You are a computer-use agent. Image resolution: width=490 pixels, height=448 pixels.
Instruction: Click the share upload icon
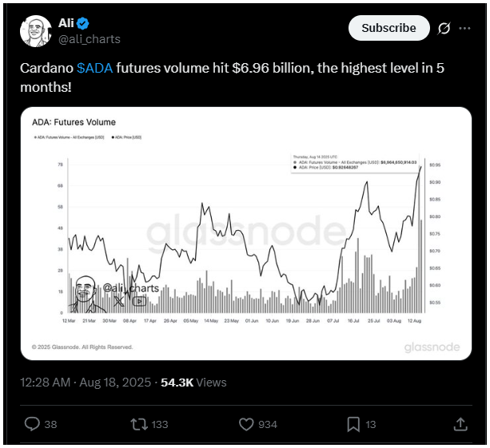pos(460,424)
